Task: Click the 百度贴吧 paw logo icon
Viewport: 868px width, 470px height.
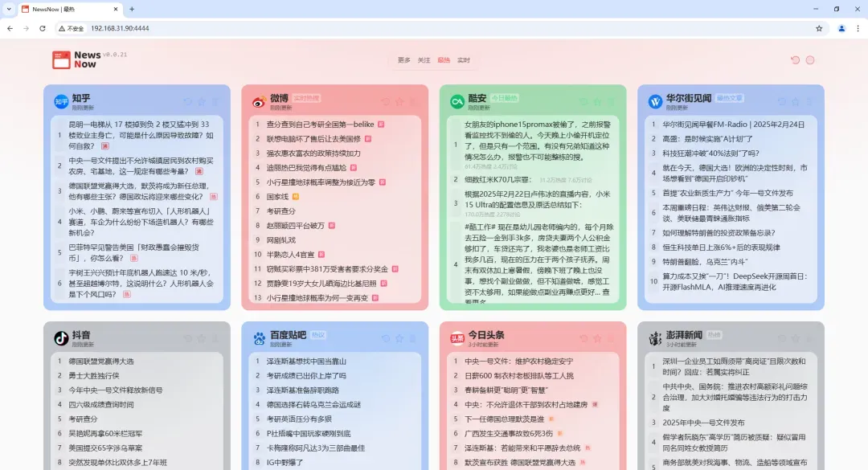Action: click(259, 338)
